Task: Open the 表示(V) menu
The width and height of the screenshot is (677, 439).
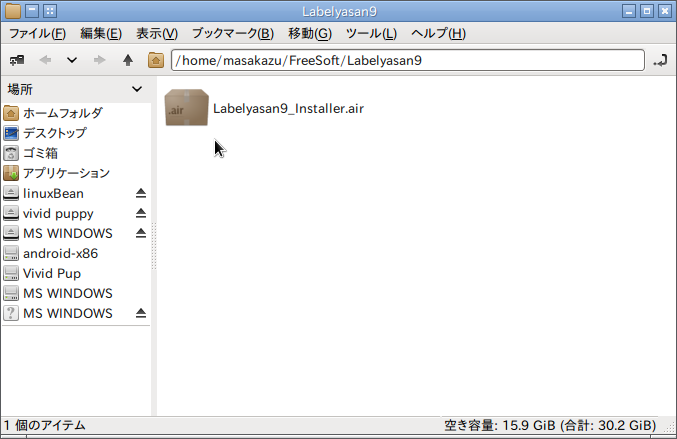Action: 157,33
